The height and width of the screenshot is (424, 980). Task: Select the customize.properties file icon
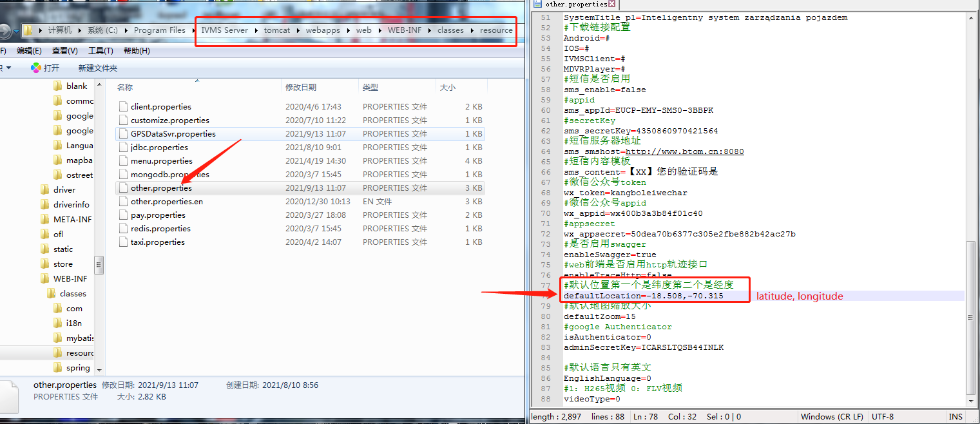(124, 120)
